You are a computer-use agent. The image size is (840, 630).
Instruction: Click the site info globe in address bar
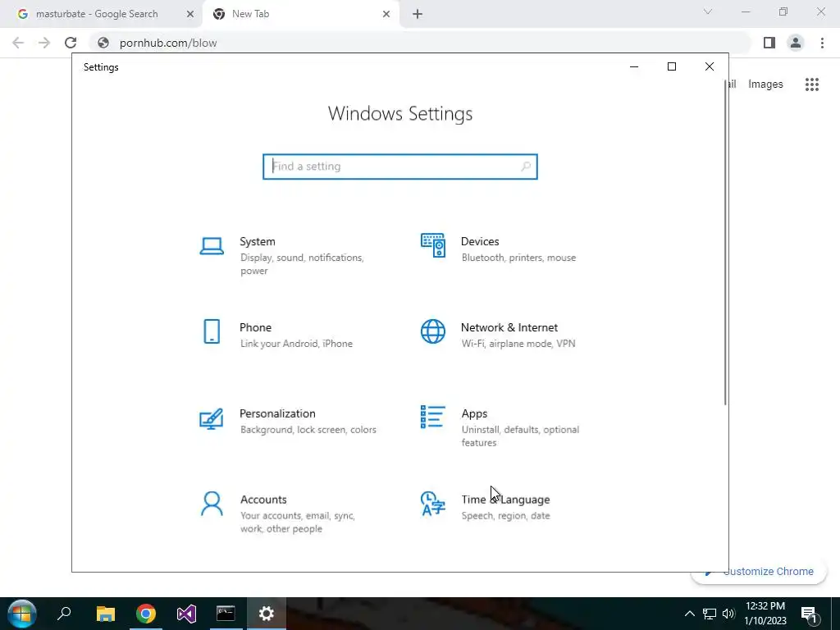click(x=103, y=43)
